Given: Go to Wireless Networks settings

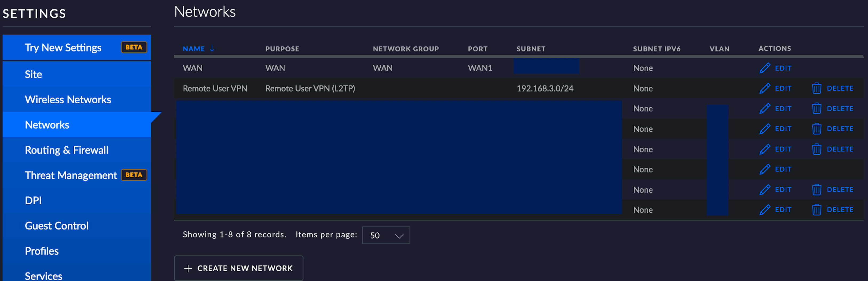Looking at the screenshot, I should coord(68,99).
